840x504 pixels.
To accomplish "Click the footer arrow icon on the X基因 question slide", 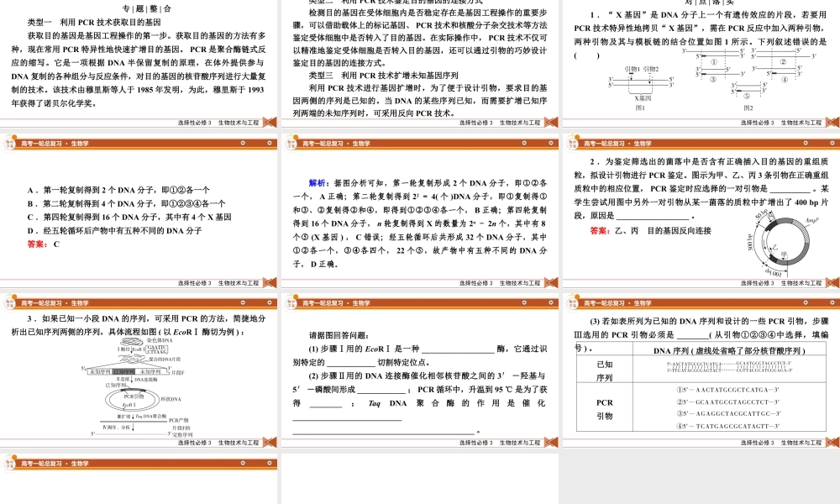I will pyautogui.click(x=832, y=123).
